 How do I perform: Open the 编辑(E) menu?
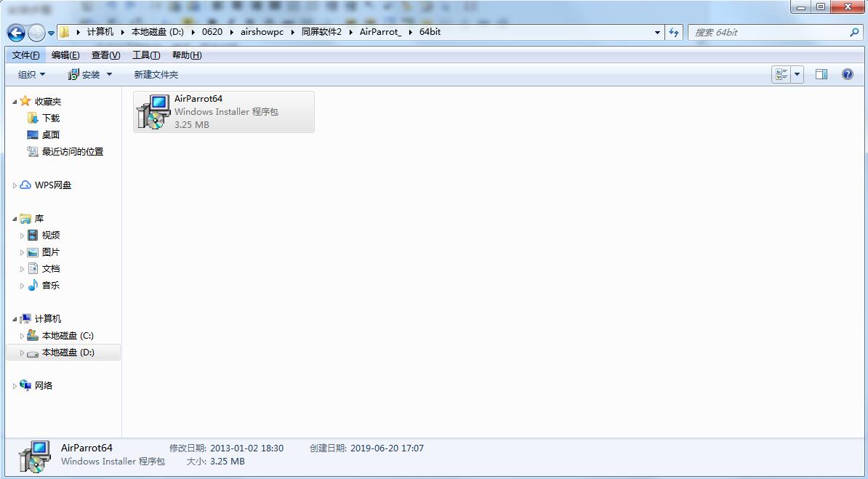(x=65, y=55)
